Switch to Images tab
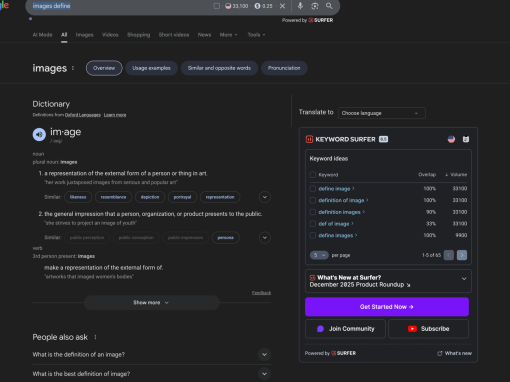The height and width of the screenshot is (382, 510). coord(84,35)
